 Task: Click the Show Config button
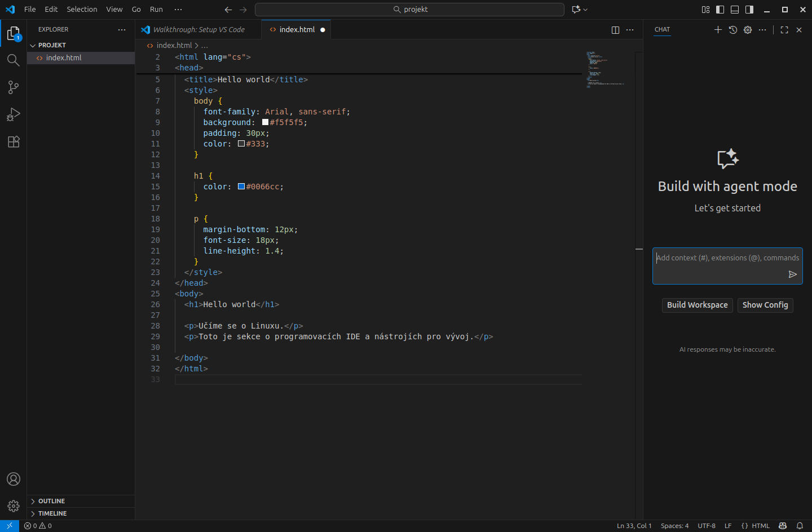[x=765, y=305]
